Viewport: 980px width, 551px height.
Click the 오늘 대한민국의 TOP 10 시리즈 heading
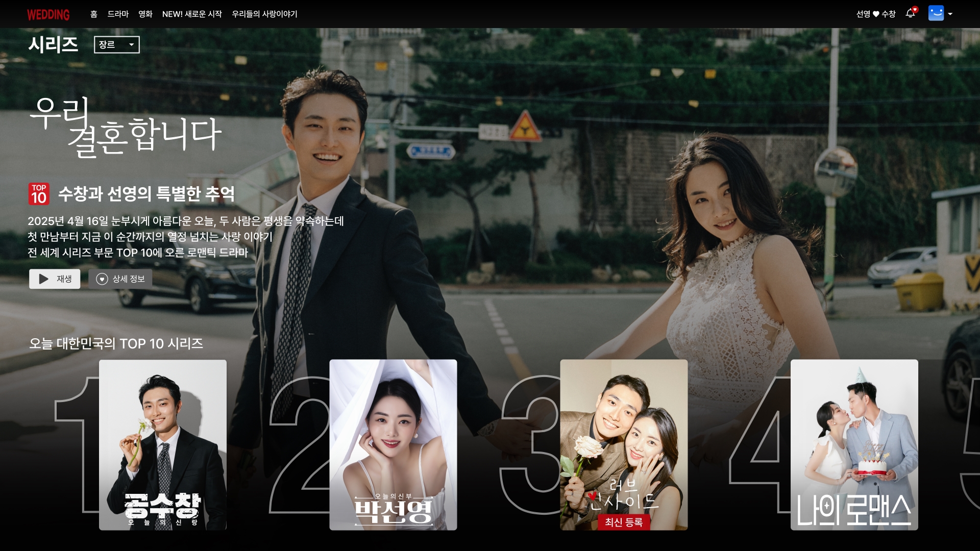coord(116,344)
